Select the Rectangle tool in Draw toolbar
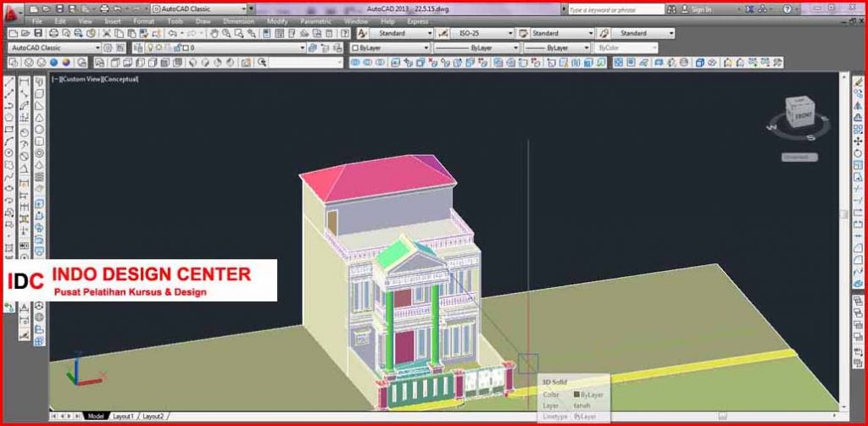Screen dimensions: 868x426 (9, 129)
